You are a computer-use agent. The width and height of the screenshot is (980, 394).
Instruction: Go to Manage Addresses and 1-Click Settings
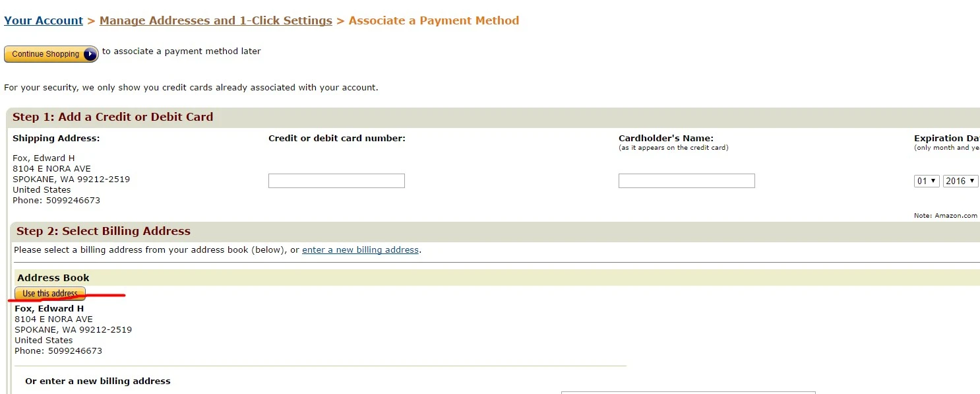pyautogui.click(x=216, y=20)
